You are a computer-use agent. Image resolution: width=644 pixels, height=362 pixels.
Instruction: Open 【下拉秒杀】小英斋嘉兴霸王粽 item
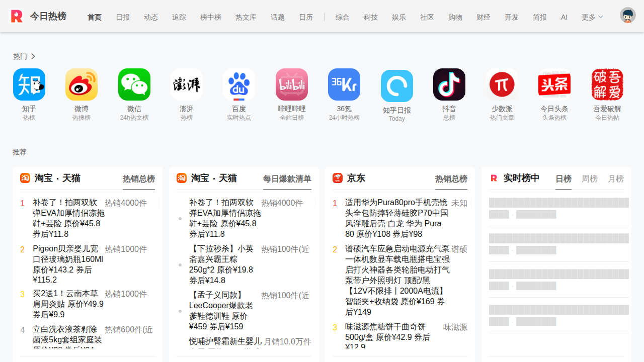pyautogui.click(x=225, y=264)
